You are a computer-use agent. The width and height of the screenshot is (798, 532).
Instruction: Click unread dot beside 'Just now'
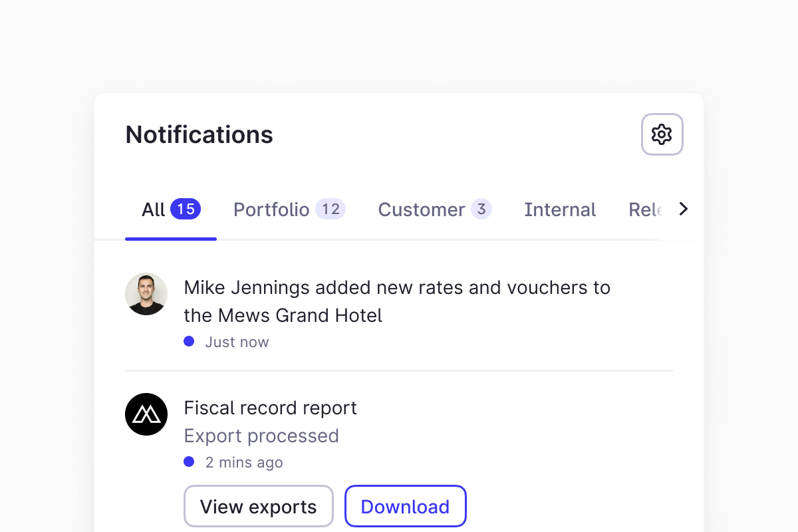(189, 341)
